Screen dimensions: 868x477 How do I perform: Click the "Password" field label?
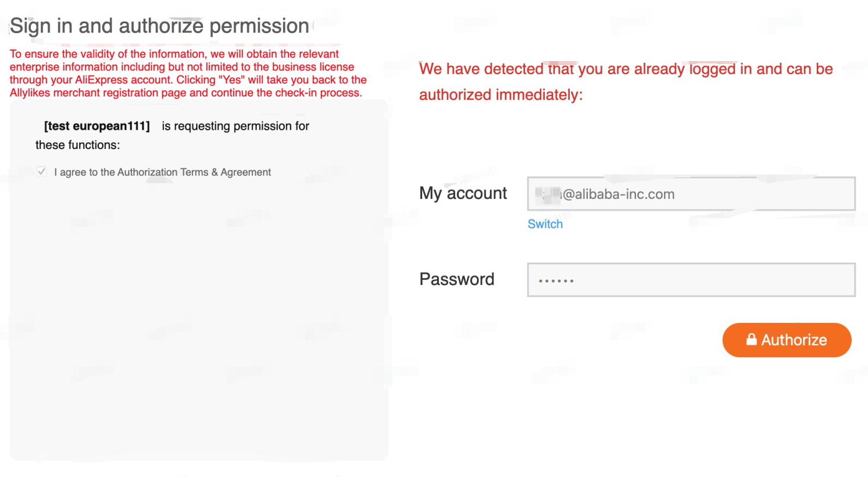coord(456,279)
